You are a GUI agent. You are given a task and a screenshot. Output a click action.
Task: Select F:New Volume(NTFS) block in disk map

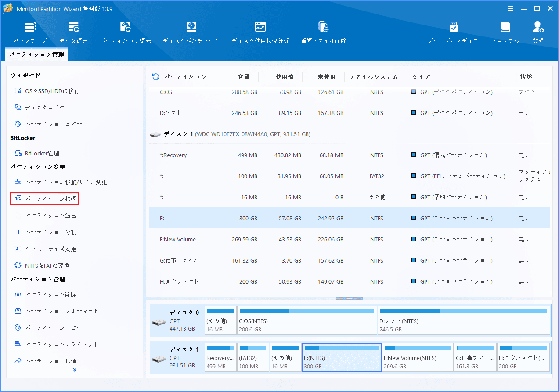418,357
